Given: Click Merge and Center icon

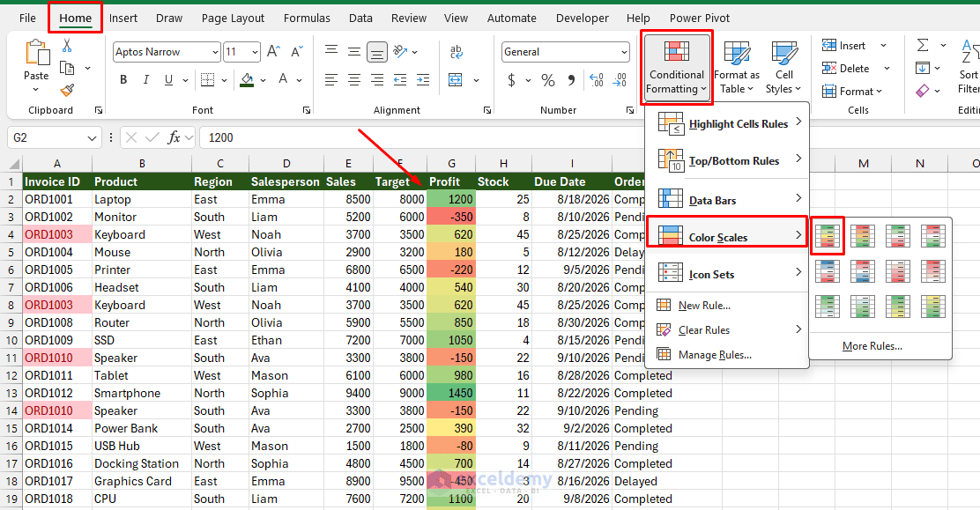Looking at the screenshot, I should [456, 79].
